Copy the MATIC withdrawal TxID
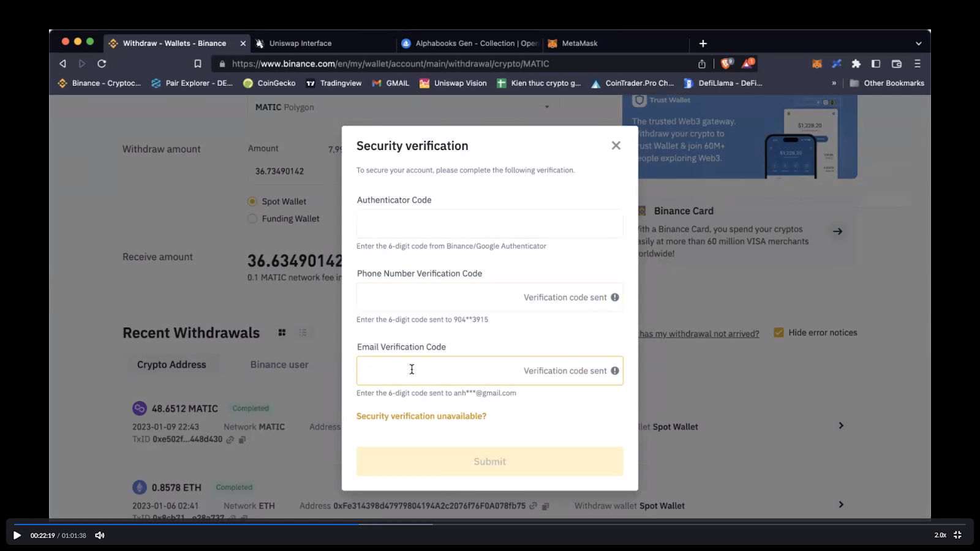Image resolution: width=980 pixels, height=551 pixels. (242, 440)
